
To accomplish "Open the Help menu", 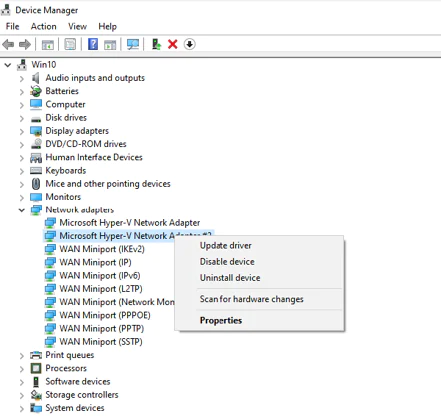I will (x=107, y=26).
